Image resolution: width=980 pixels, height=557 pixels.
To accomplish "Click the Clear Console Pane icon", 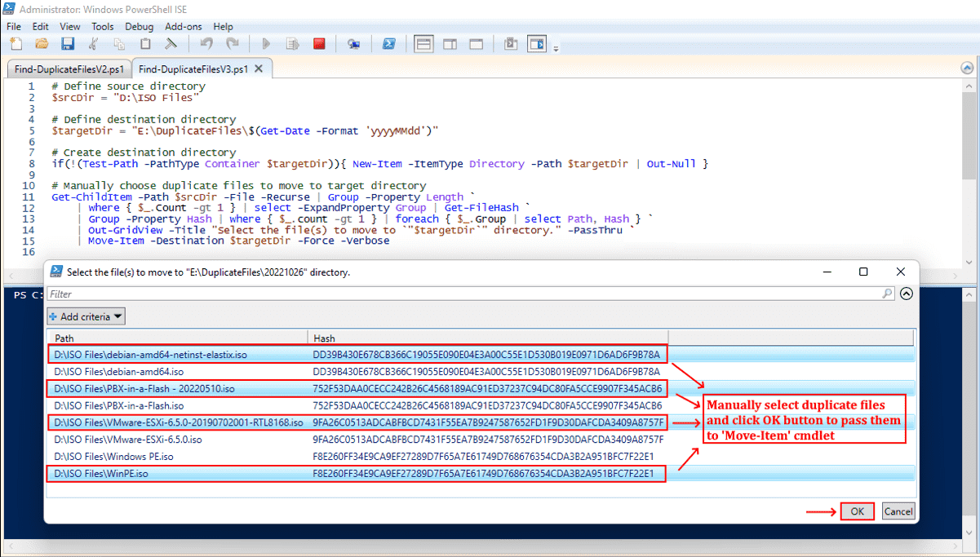I will tap(171, 44).
